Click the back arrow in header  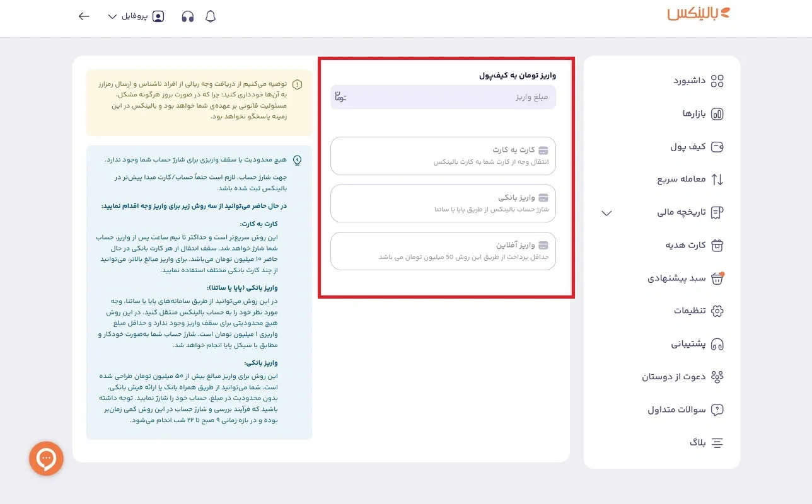coord(84,16)
